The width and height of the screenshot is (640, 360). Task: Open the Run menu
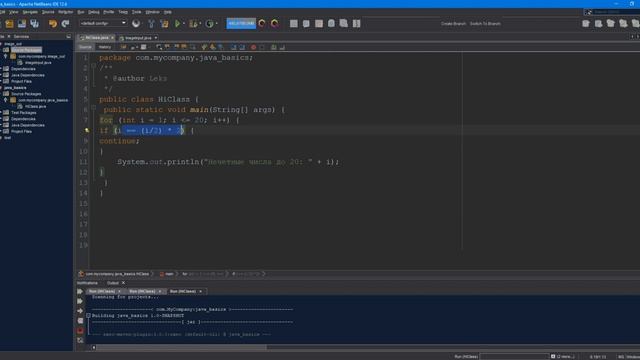click(81, 12)
